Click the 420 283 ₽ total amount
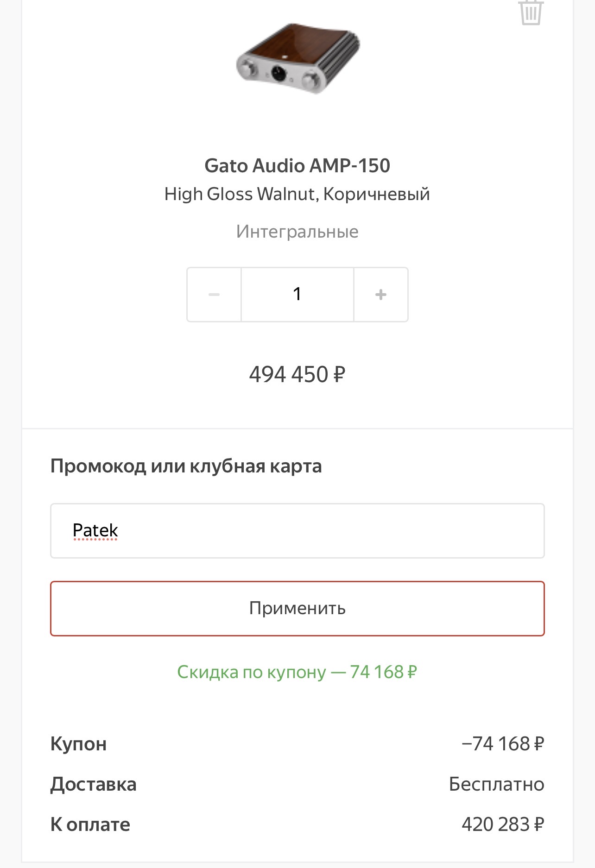595x868 pixels. tap(503, 824)
